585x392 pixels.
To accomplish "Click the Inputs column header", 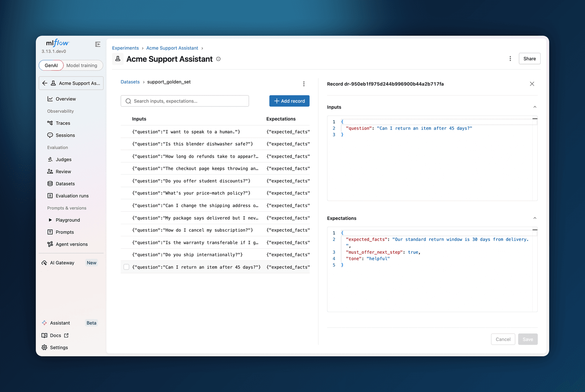I will [x=139, y=119].
